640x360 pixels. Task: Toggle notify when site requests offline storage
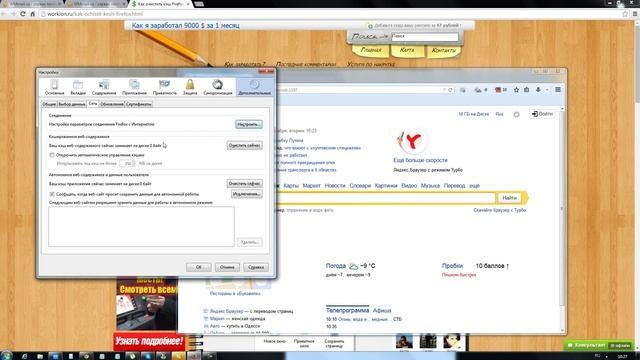pos(52,194)
